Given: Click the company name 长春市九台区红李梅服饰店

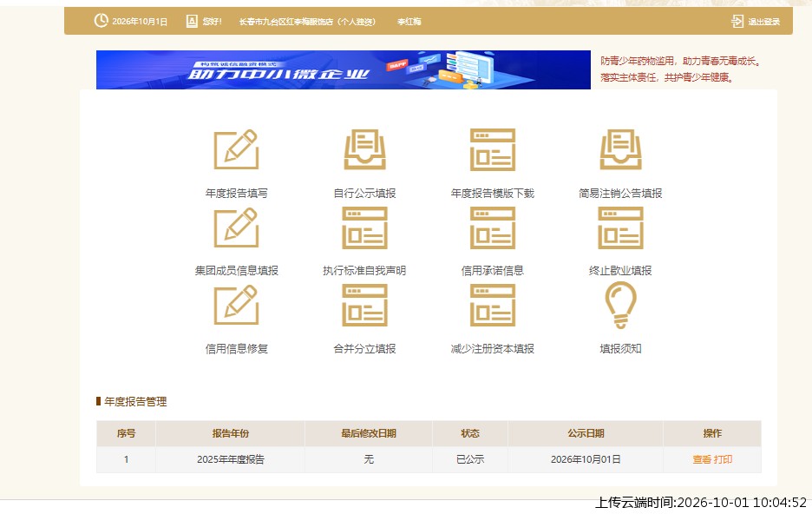Looking at the screenshot, I should point(286,22).
